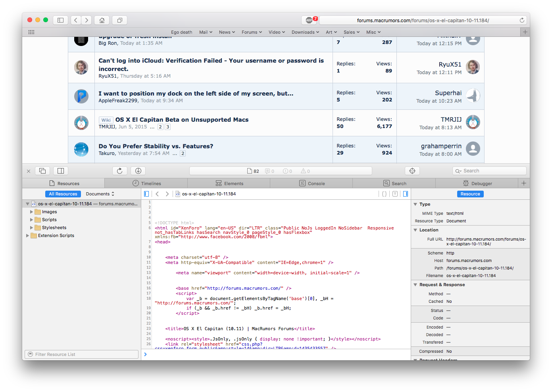Toggle the type information button
This screenshot has height=392, width=552.
click(x=395, y=194)
